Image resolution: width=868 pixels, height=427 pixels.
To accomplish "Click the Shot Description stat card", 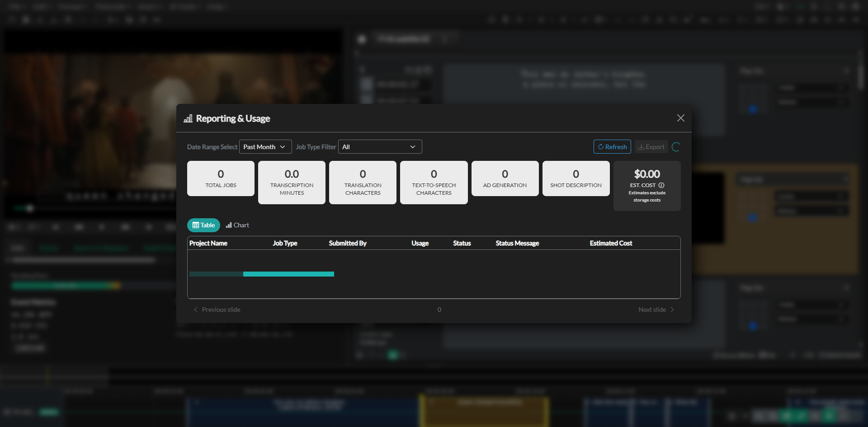I will [x=576, y=178].
